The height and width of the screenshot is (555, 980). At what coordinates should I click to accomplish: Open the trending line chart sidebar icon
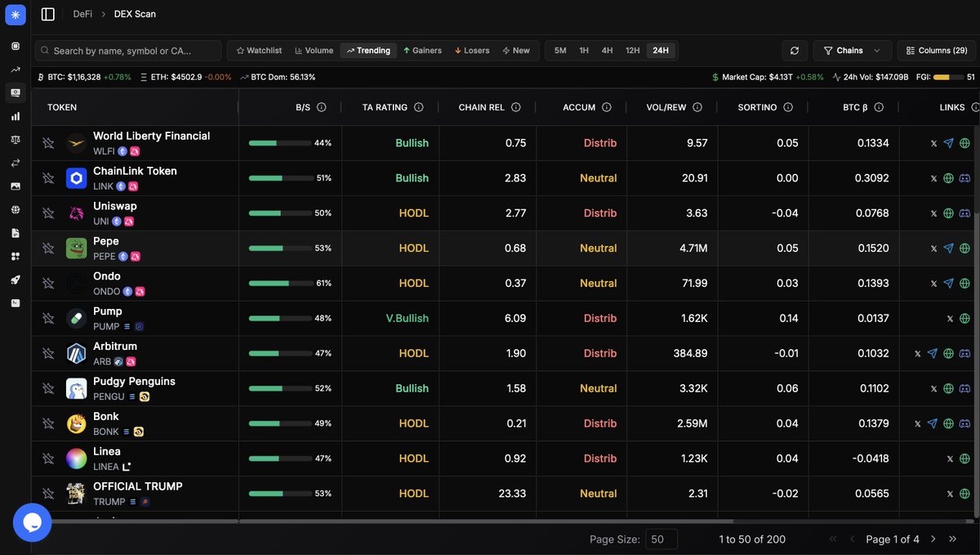(x=16, y=69)
